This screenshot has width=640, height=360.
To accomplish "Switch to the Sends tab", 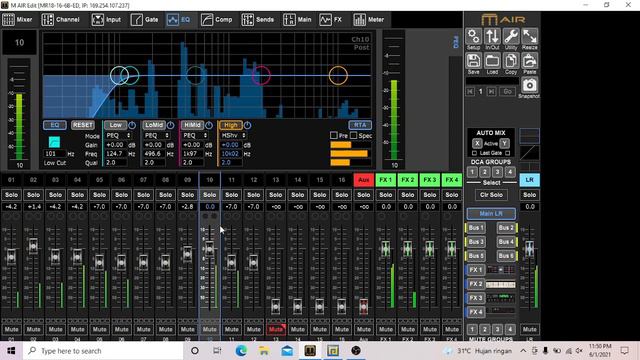I will [258, 20].
